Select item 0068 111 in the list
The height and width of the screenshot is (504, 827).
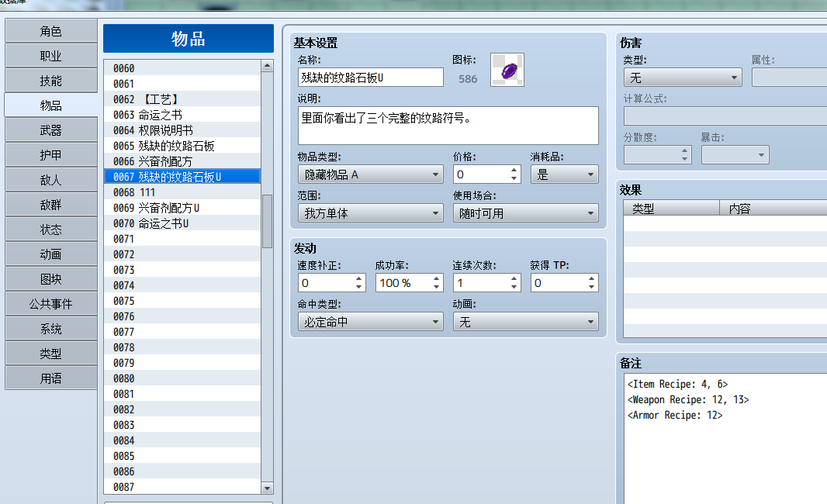tap(182, 192)
